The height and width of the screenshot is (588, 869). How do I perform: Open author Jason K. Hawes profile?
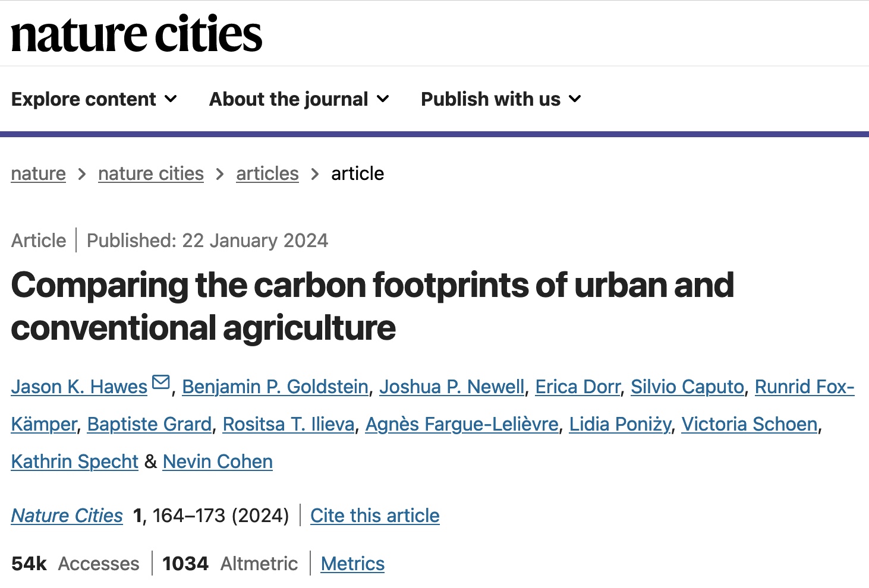point(79,387)
